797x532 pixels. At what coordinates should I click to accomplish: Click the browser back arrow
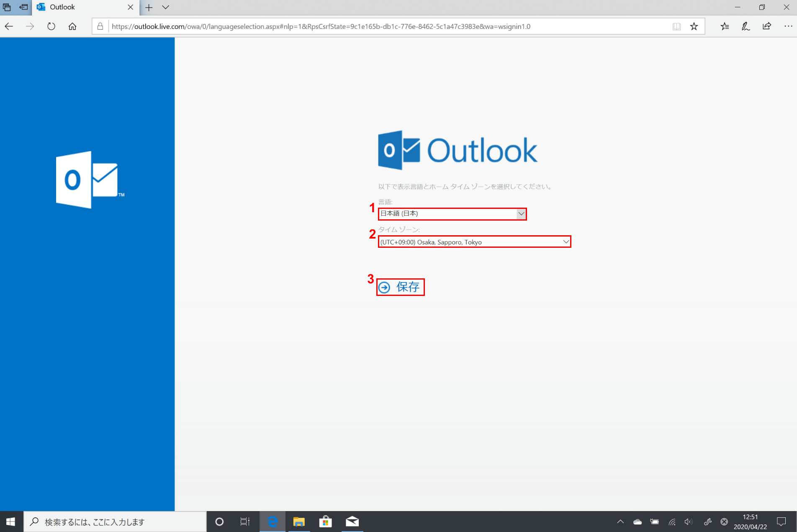9,26
